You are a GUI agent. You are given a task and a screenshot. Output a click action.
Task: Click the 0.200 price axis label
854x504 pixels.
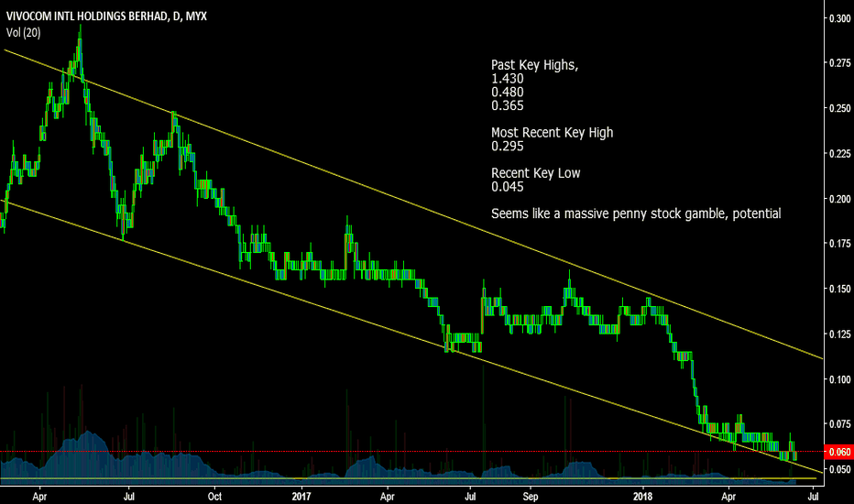[840, 199]
